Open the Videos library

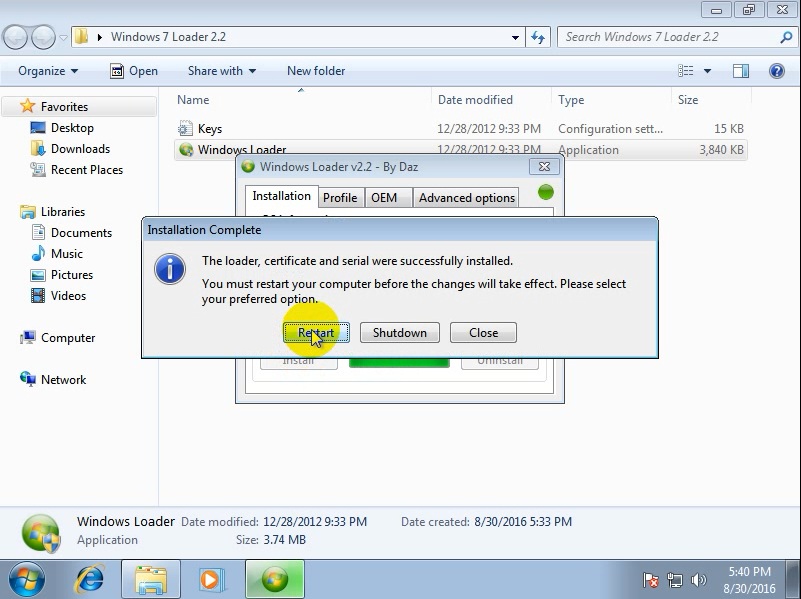point(68,295)
